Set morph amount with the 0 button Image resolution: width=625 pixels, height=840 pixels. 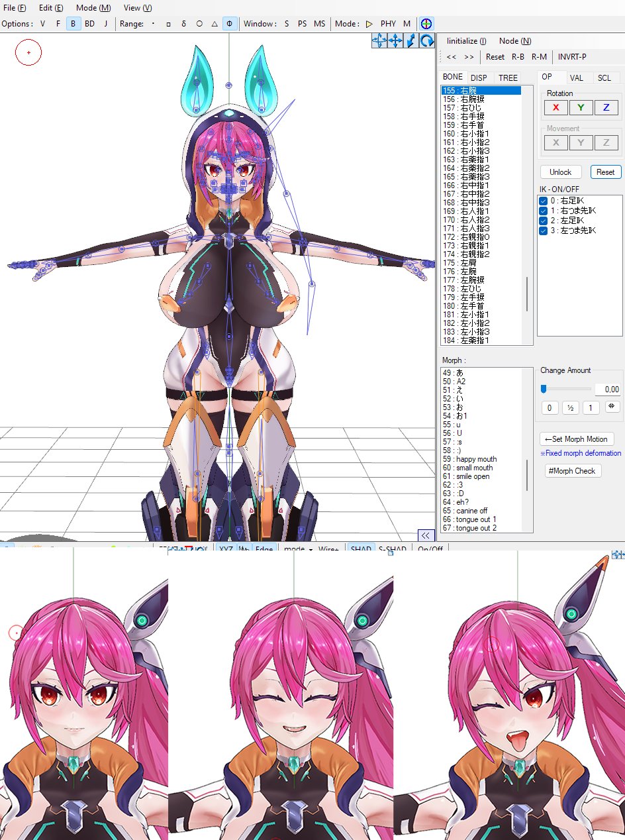[x=550, y=407]
